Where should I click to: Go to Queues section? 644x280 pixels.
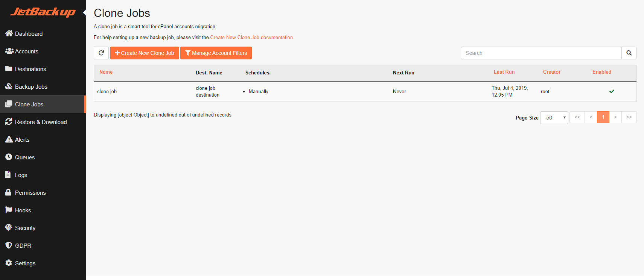point(43,157)
